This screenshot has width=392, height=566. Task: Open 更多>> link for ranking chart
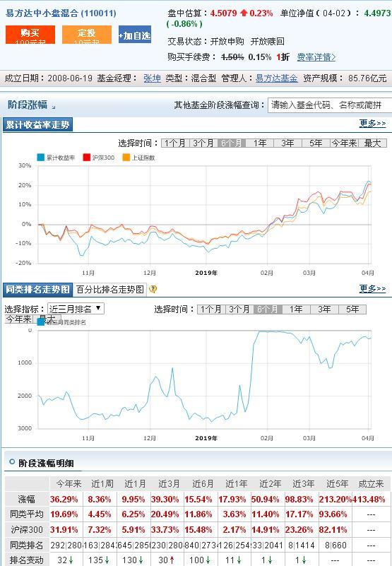click(372, 288)
